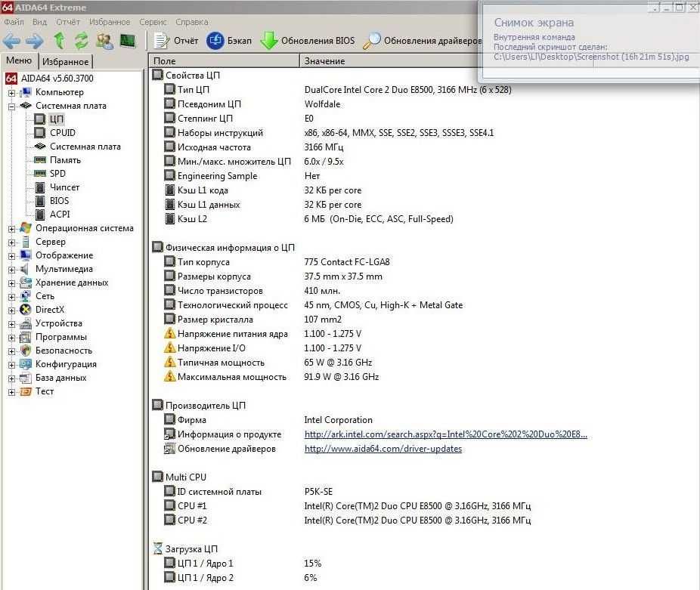Expand the Устройства tree node
The image size is (700, 590).
tap(11, 324)
